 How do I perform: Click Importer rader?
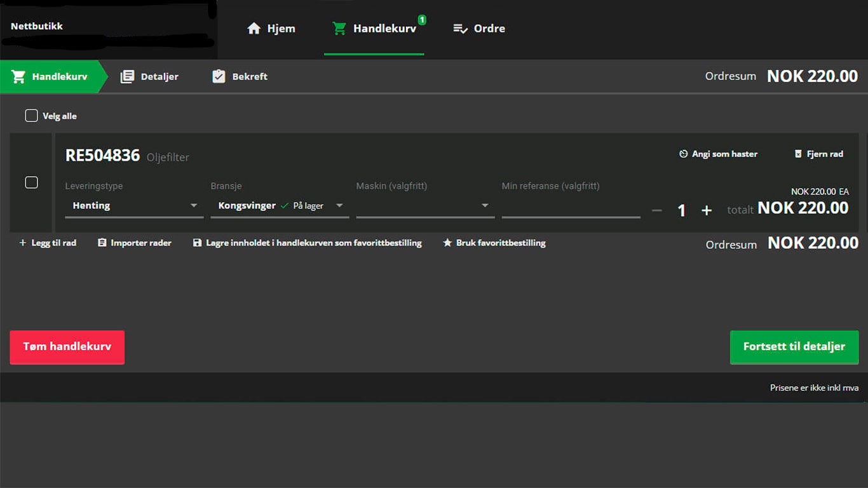pyautogui.click(x=134, y=243)
